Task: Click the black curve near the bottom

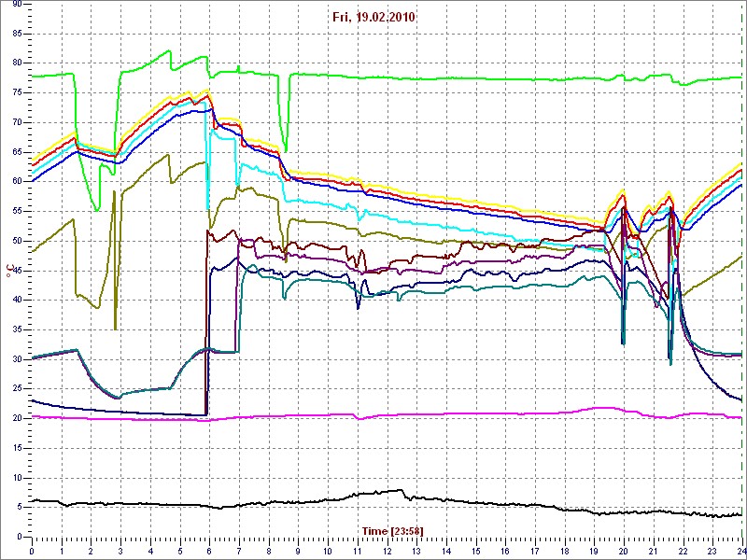Action: [x=280, y=503]
